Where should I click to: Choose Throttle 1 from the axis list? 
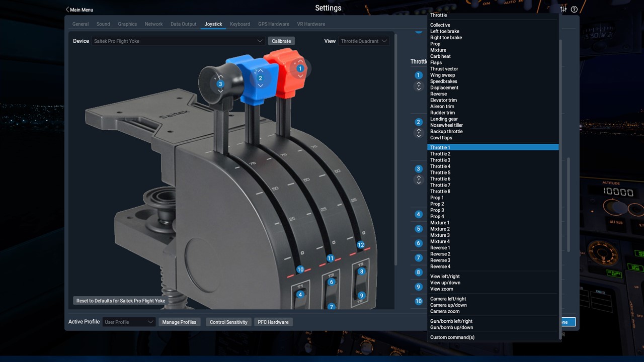440,147
